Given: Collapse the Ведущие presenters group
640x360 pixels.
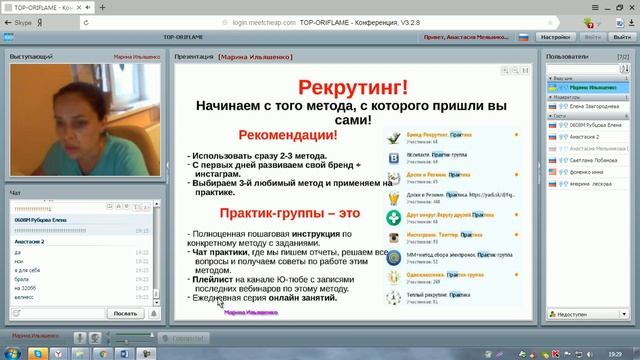Looking at the screenshot, I should pos(588,78).
